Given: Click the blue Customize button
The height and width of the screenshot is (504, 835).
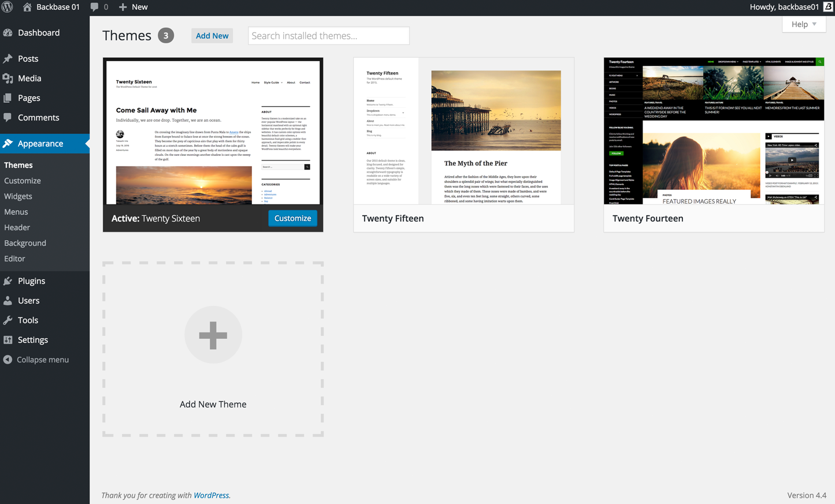Looking at the screenshot, I should click(292, 218).
